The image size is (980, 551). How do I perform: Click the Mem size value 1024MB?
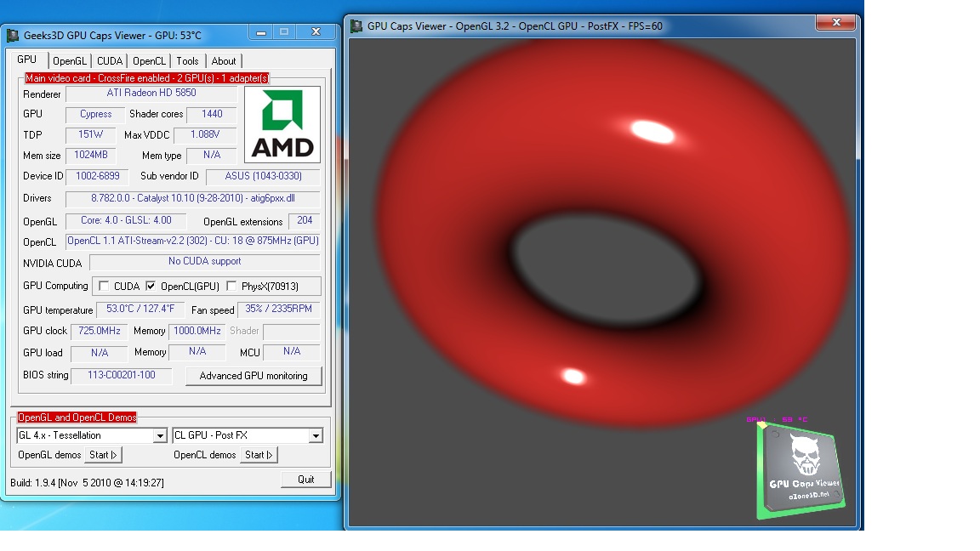point(91,156)
